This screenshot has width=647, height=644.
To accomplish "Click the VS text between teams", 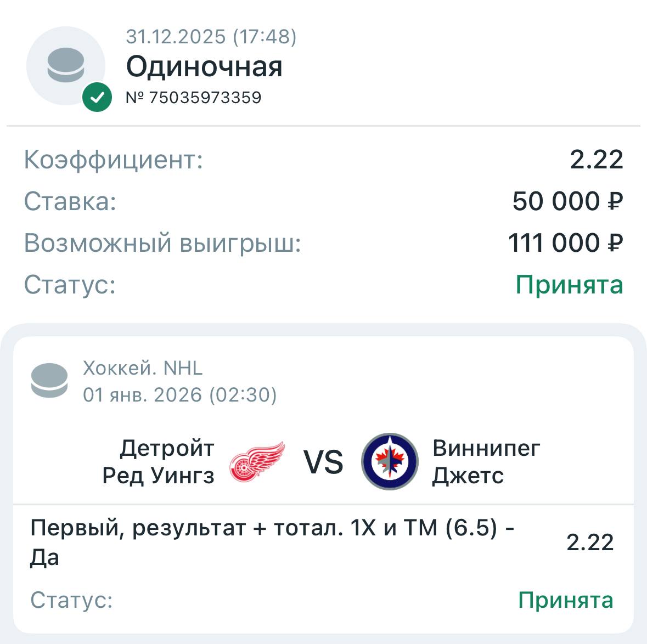I will point(323,462).
